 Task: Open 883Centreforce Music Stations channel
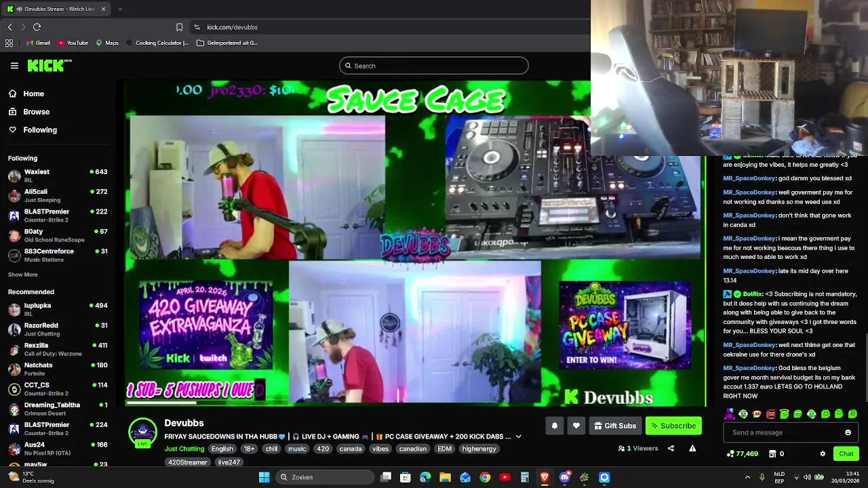pyautogui.click(x=58, y=255)
